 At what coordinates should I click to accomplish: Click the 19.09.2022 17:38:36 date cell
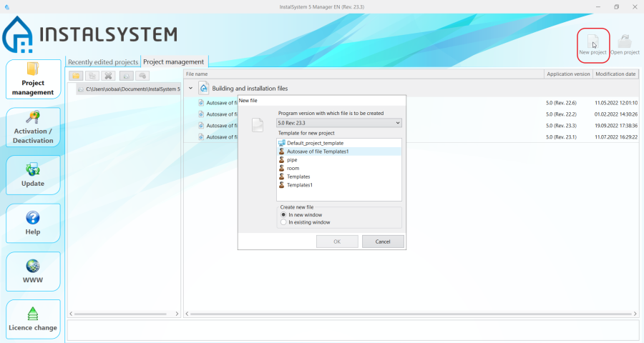pyautogui.click(x=616, y=126)
